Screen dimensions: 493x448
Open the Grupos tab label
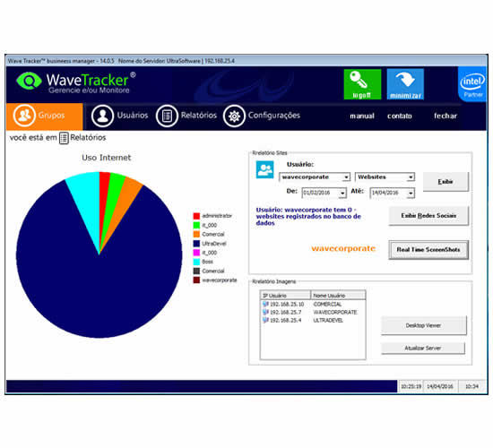pyautogui.click(x=52, y=116)
